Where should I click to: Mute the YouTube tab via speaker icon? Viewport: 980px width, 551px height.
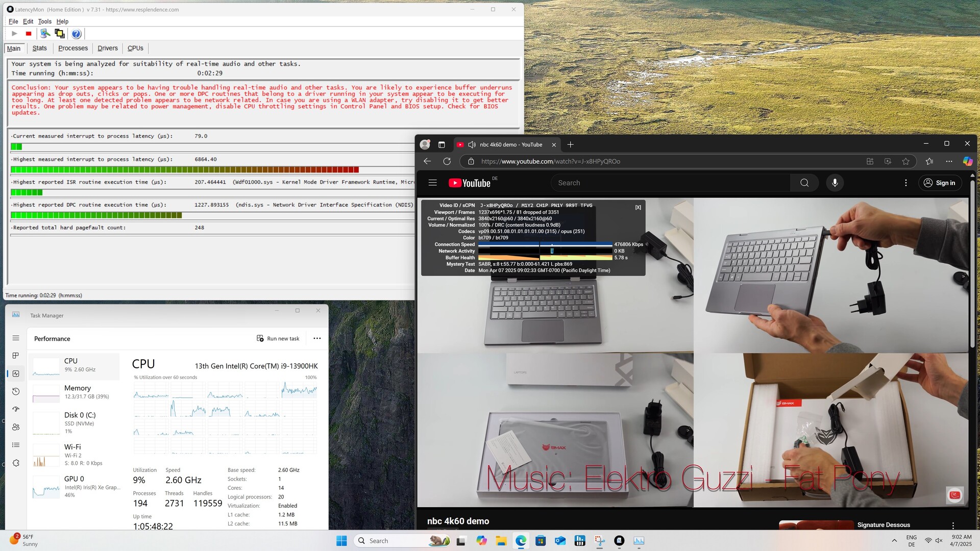pos(472,145)
